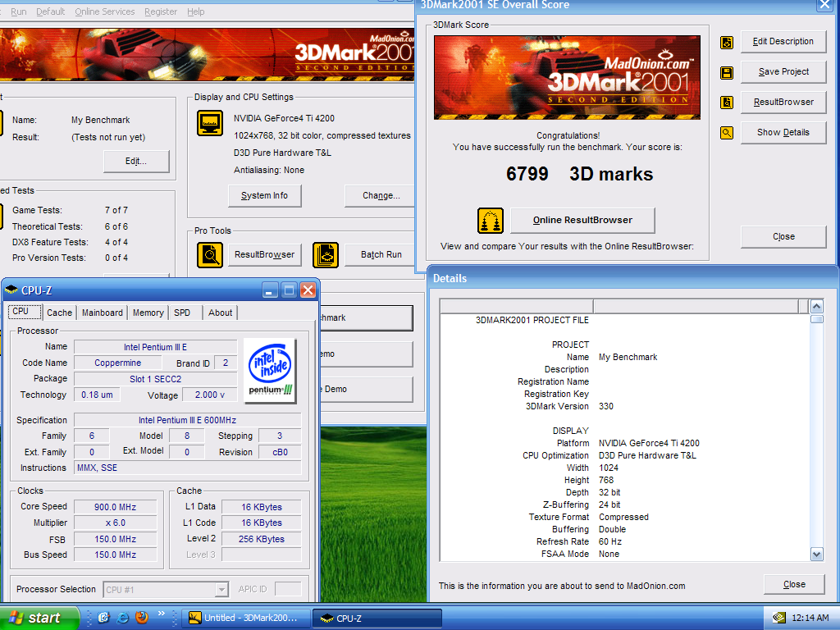This screenshot has width=840, height=630.
Task: Click the Batch Run button
Action: (x=381, y=255)
